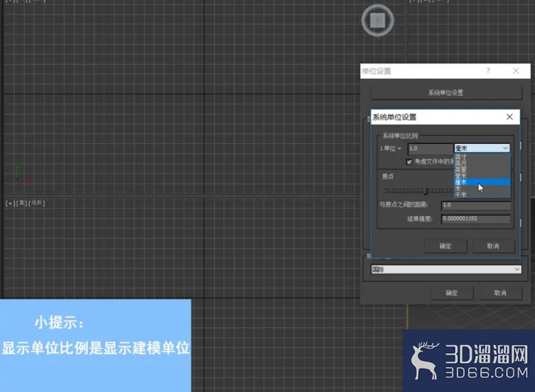This screenshot has width=535, height=392.
Task: Pick 千米 from the unit list
Action: [482, 195]
